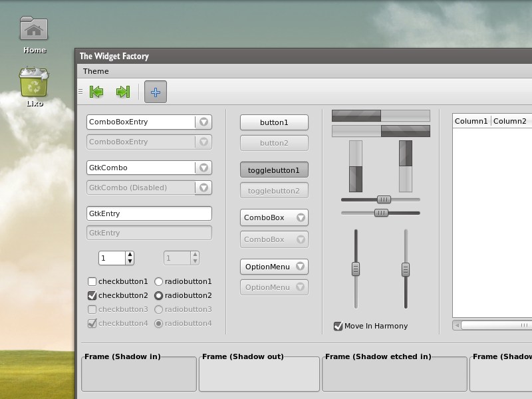This screenshot has width=532, height=399.
Task: Decrease the enabled spin button value
Action: click(x=130, y=261)
